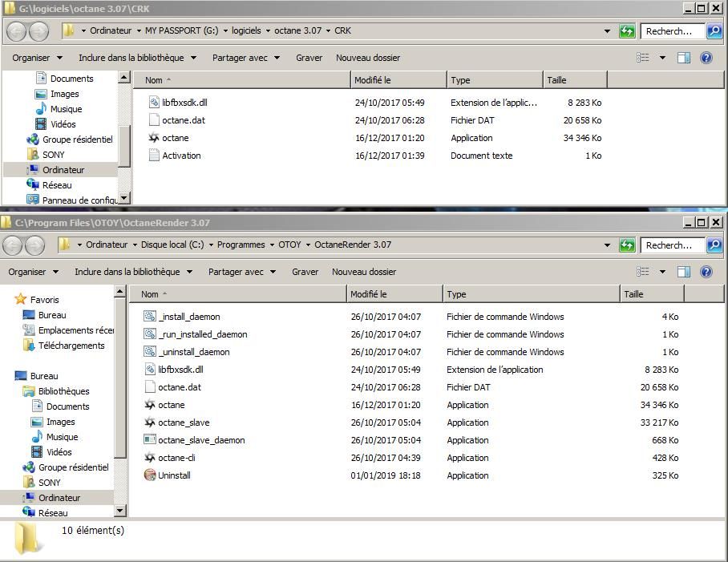Select octane.dat row in OctaneRender window
728x562 pixels.
411,387
